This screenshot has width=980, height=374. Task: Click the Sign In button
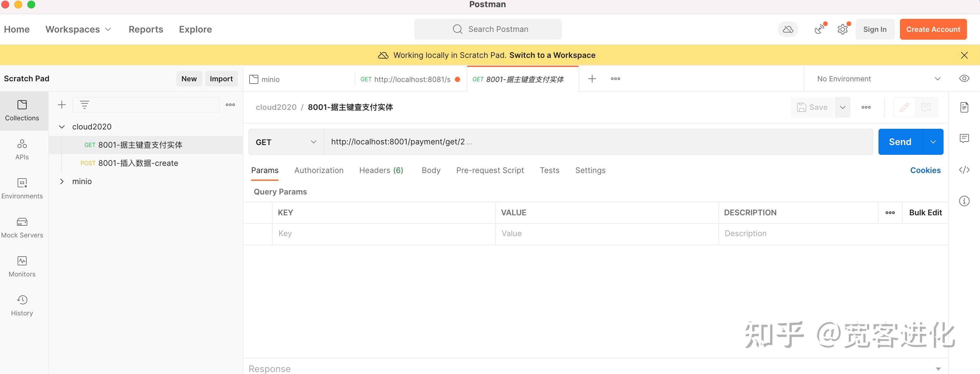click(x=875, y=29)
